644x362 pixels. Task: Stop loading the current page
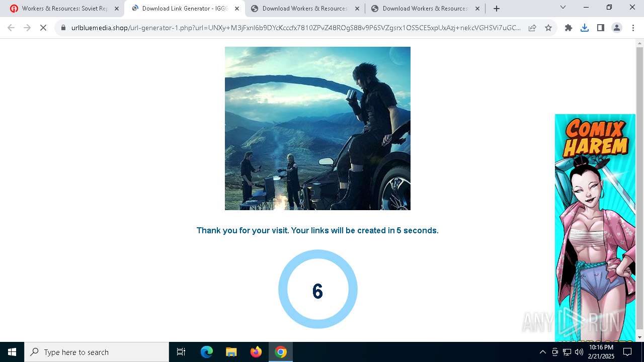43,28
